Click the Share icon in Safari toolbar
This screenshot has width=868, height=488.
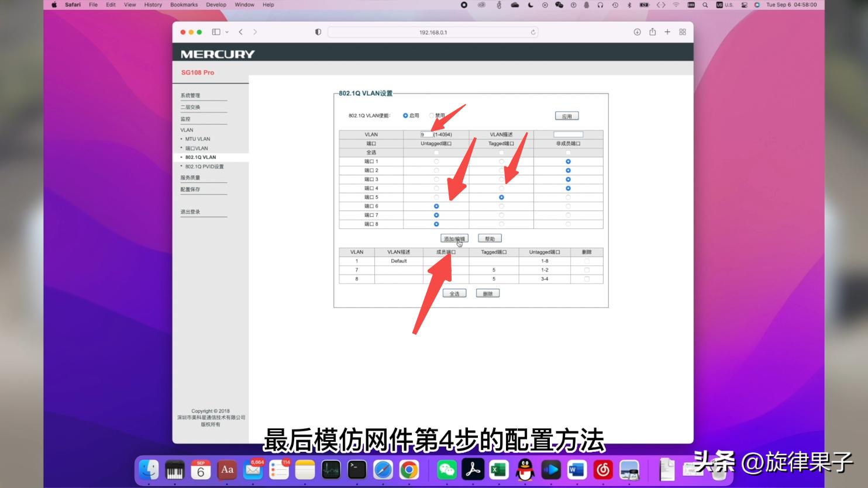[x=652, y=32]
